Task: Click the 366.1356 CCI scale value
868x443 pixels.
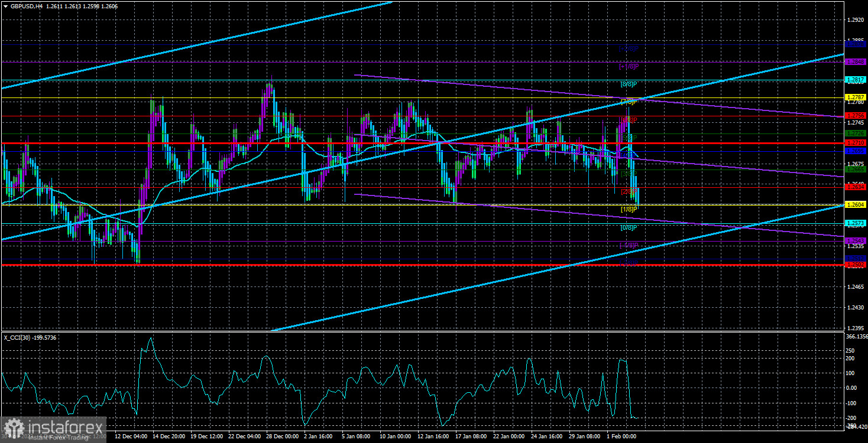Action: [856, 337]
